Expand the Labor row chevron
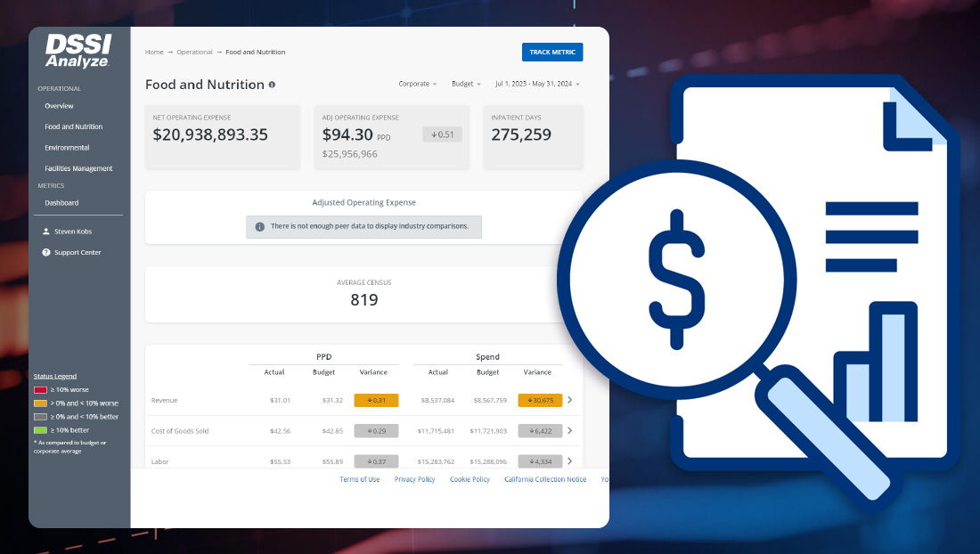 pos(570,461)
